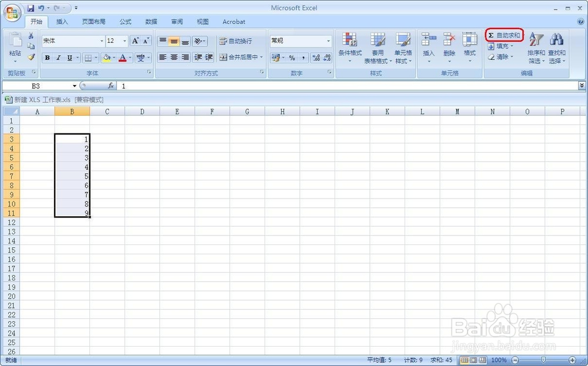588x366 pixels.
Task: Click 自动求和 AutoSum button
Action: click(x=504, y=35)
